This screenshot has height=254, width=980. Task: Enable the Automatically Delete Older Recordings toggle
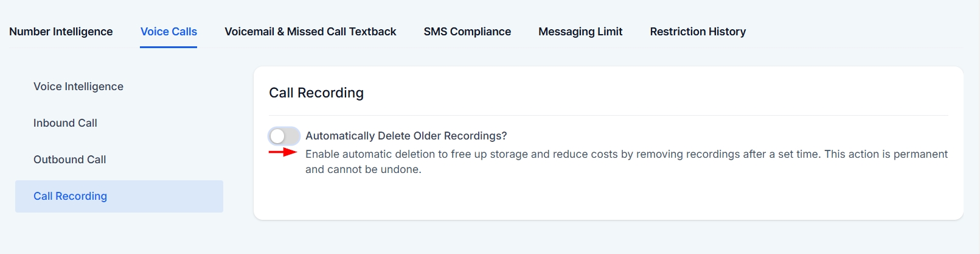[284, 136]
